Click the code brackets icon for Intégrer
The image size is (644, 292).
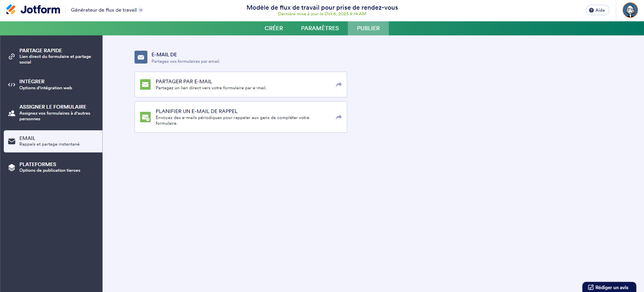point(12,84)
